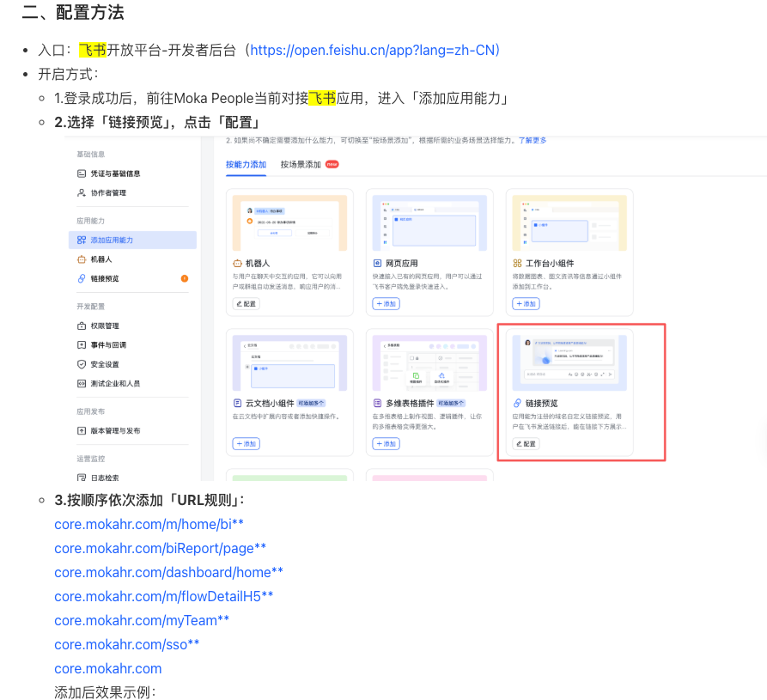Viewport: 767px width, 700px height.
Task: Click the 网页应用 card title icon
Action: (x=377, y=263)
